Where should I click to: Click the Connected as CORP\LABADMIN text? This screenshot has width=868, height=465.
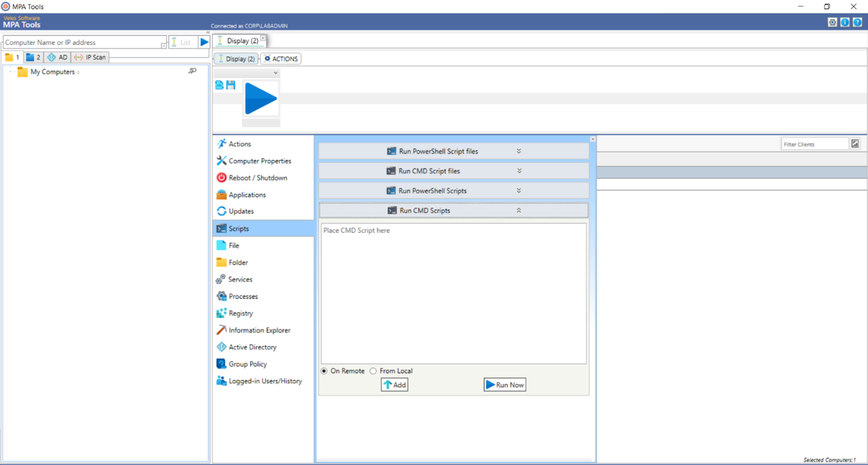[249, 26]
